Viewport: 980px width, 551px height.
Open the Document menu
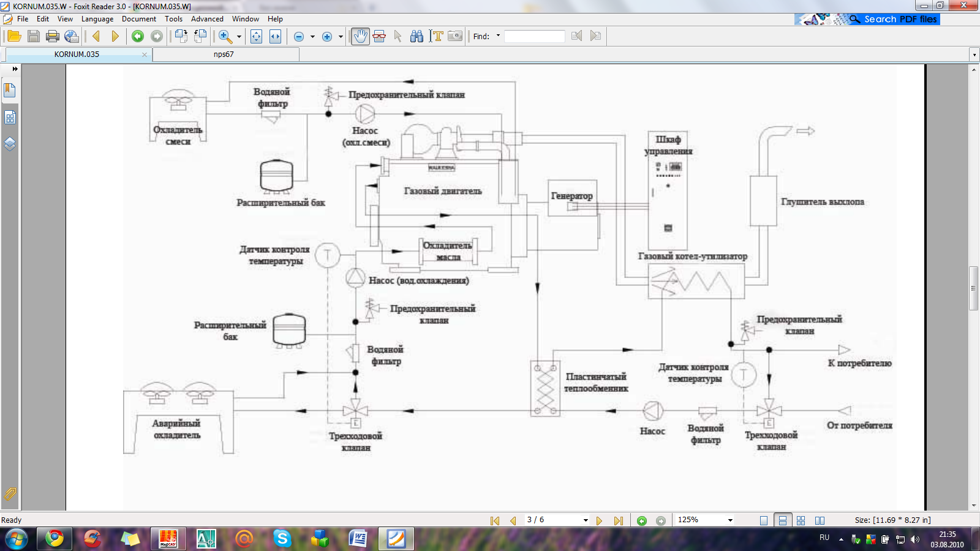click(138, 19)
